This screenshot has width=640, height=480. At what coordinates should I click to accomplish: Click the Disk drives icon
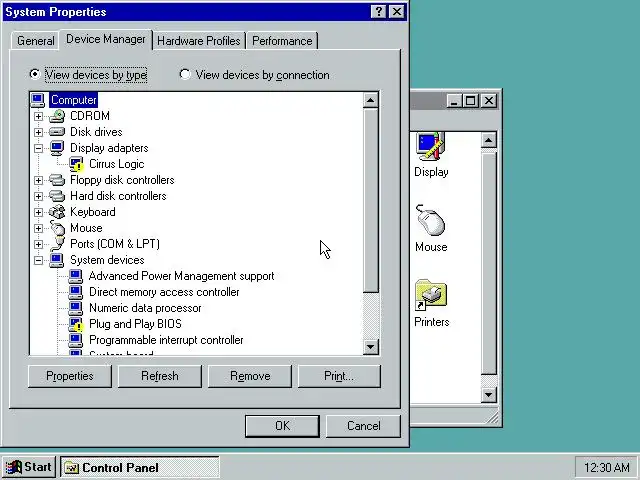point(57,132)
